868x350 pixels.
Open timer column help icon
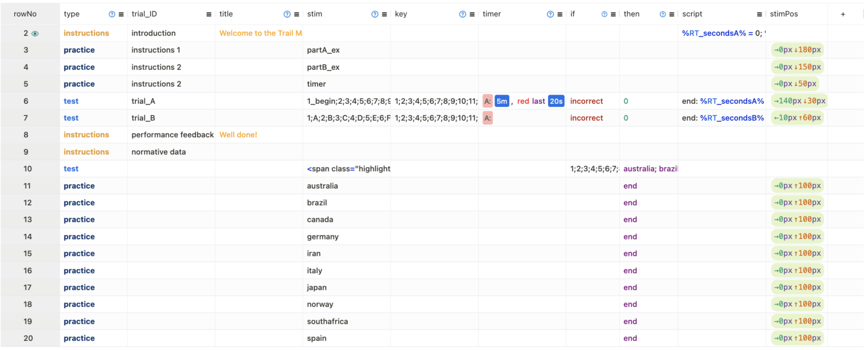tap(550, 14)
